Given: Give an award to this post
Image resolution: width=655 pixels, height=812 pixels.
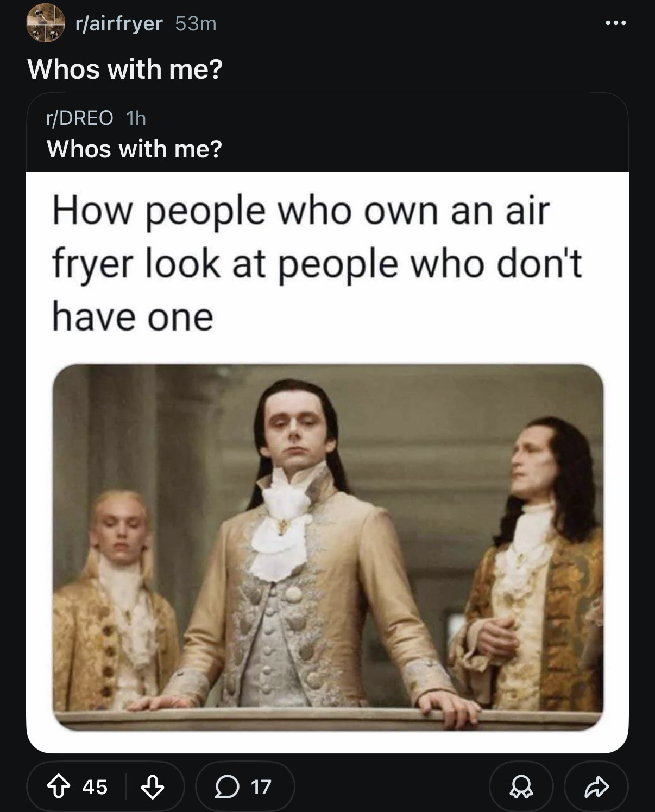Looking at the screenshot, I should tap(521, 786).
